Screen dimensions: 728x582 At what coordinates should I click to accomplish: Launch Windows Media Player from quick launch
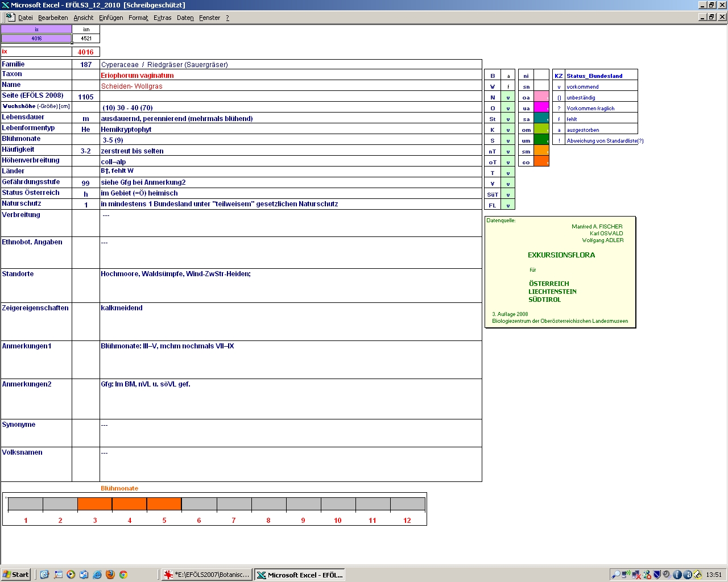71,575
